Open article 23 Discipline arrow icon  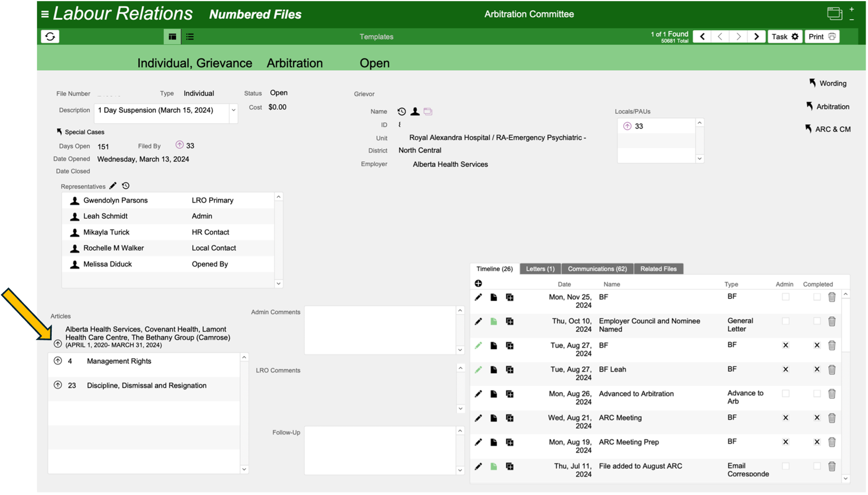58,385
